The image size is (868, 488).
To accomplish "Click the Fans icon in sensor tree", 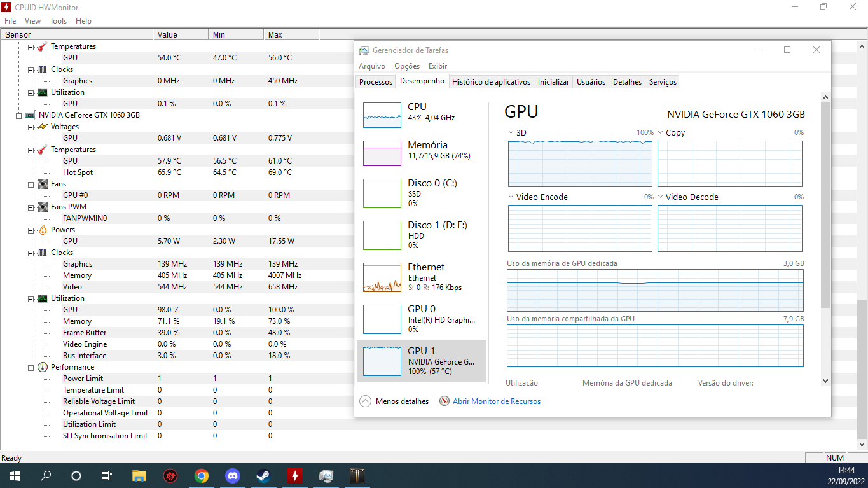I will click(43, 184).
